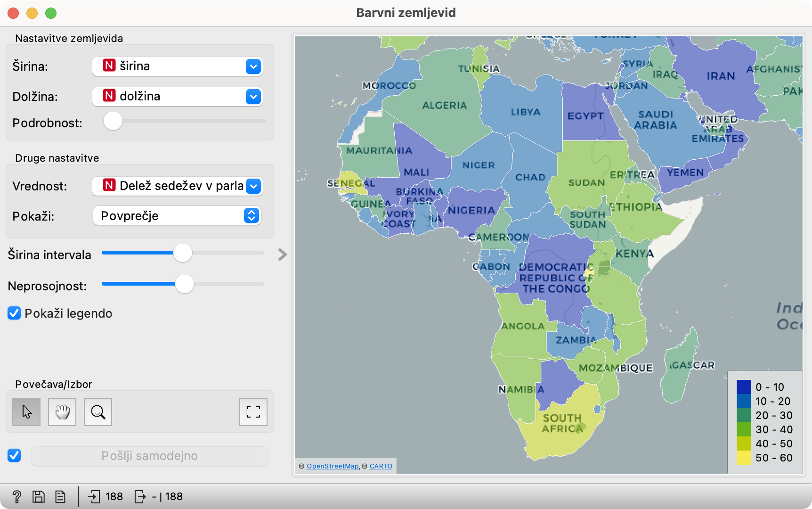Select Angola on the map
Viewport: 812px width, 509px height.
pos(523,326)
